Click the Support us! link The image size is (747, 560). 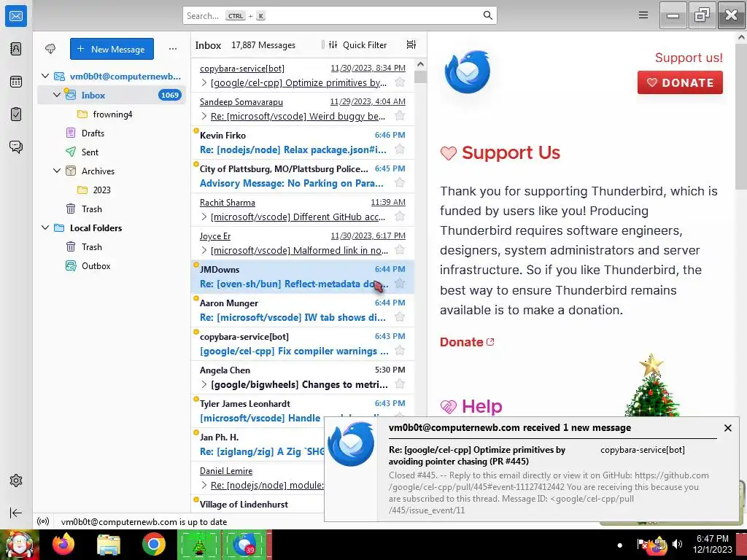point(689,58)
